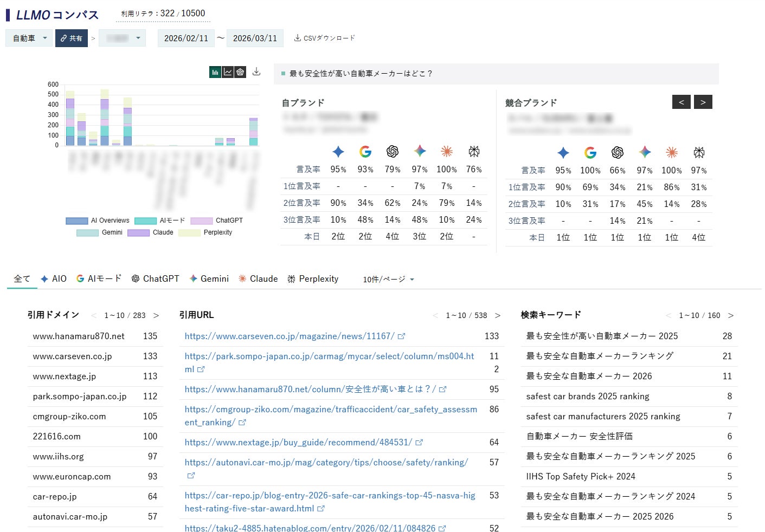Screen dimensions: 765x532
Task: Toggle AI Overviews series in chart legend
Action: pos(98,220)
